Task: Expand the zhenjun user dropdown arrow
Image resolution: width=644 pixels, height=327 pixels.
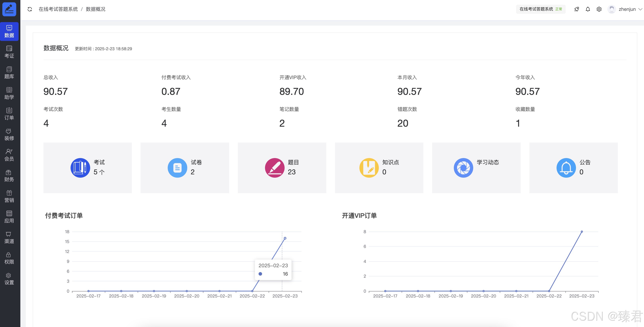Action: [x=640, y=9]
